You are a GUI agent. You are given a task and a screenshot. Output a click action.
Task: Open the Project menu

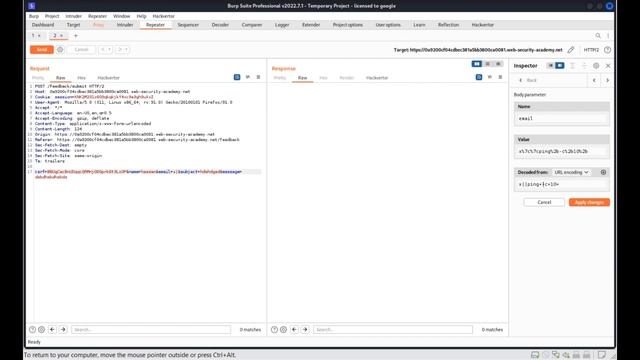[x=52, y=16]
